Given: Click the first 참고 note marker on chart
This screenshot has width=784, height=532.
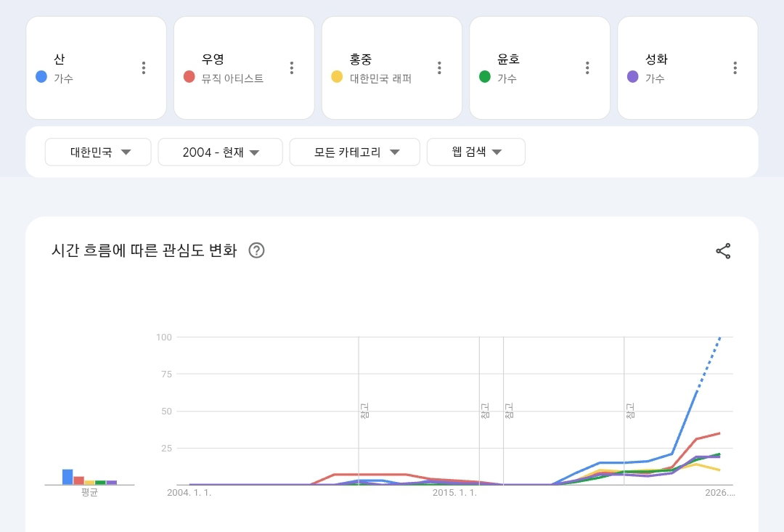Looking at the screenshot, I should tap(364, 411).
